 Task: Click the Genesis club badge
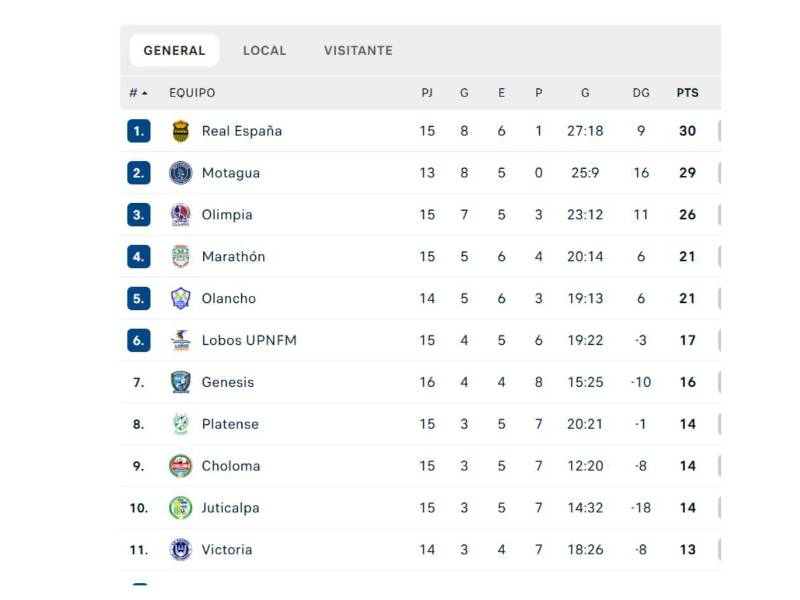179,382
